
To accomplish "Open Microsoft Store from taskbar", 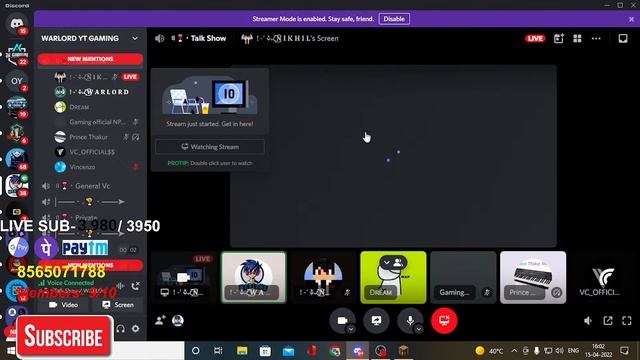I will 265,351.
